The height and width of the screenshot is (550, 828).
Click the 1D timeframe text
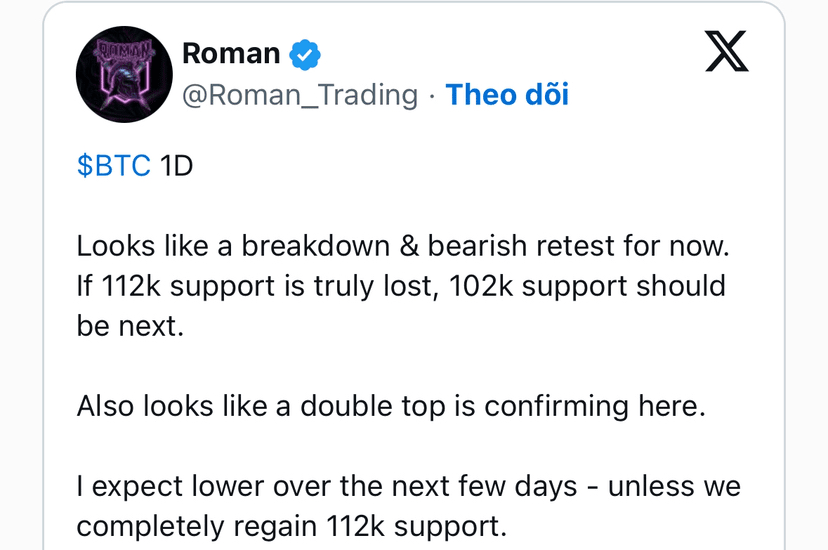[x=176, y=166]
